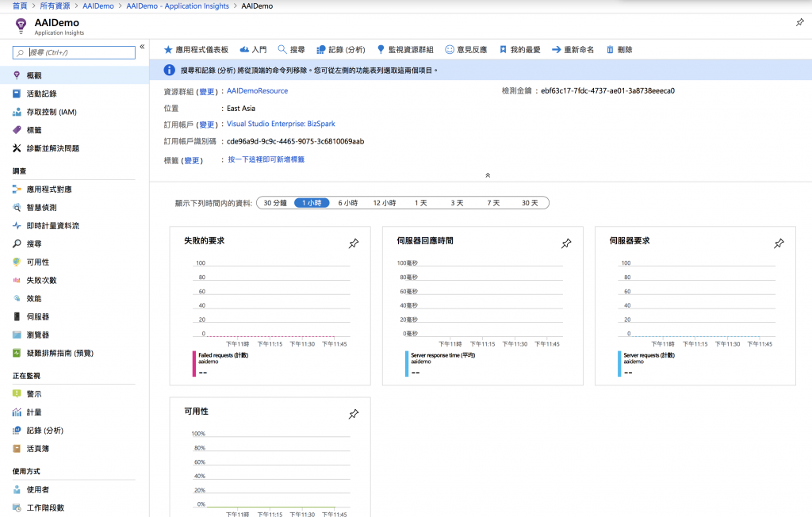Click 變更 next to 訂用帳戶
Viewport: 812px width, 517px height.
(207, 124)
